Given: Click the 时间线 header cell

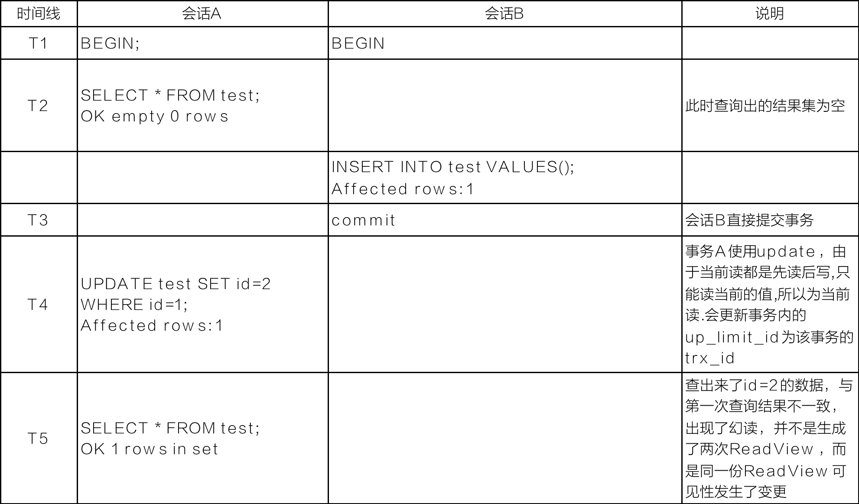Looking at the screenshot, I should pos(39,14).
